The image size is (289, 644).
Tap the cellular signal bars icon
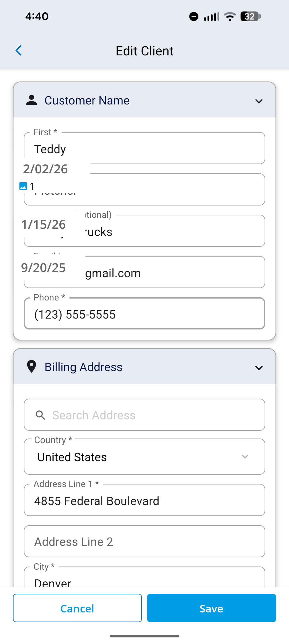point(212,17)
